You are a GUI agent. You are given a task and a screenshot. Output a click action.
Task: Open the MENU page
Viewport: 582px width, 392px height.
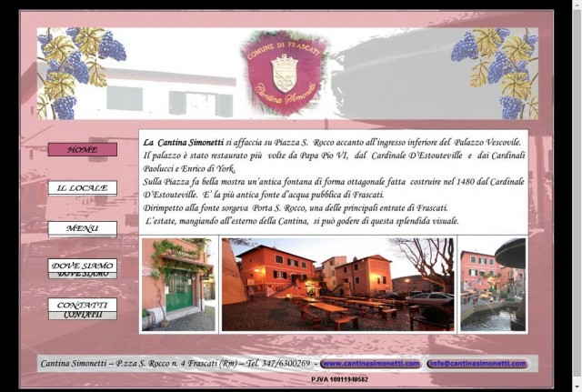click(x=83, y=228)
